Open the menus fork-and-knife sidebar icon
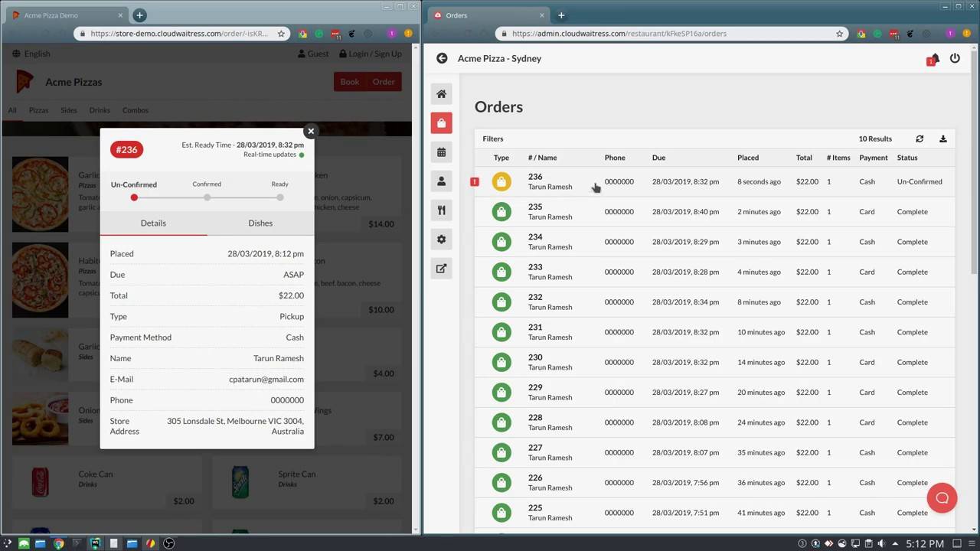The width and height of the screenshot is (980, 551). [x=441, y=210]
